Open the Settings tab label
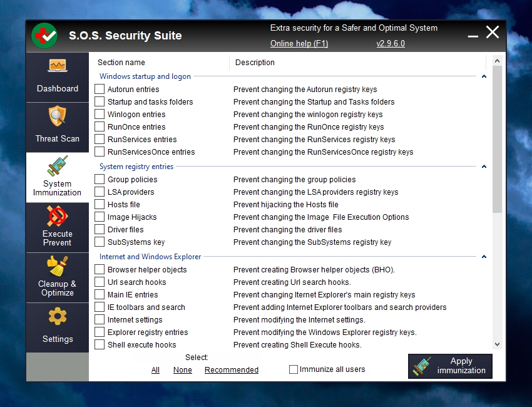Viewport: 532px width, 407px height. click(58, 339)
